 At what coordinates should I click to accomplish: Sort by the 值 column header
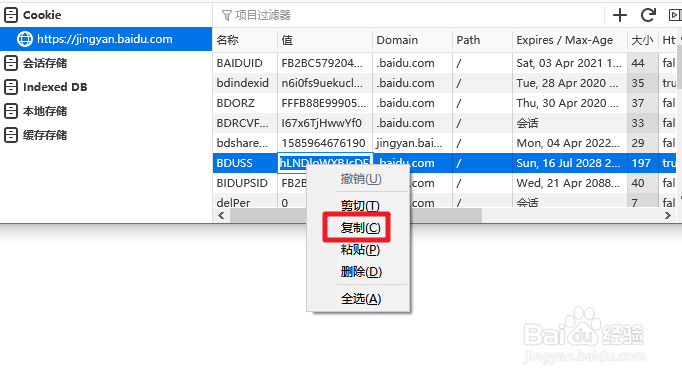[325, 40]
